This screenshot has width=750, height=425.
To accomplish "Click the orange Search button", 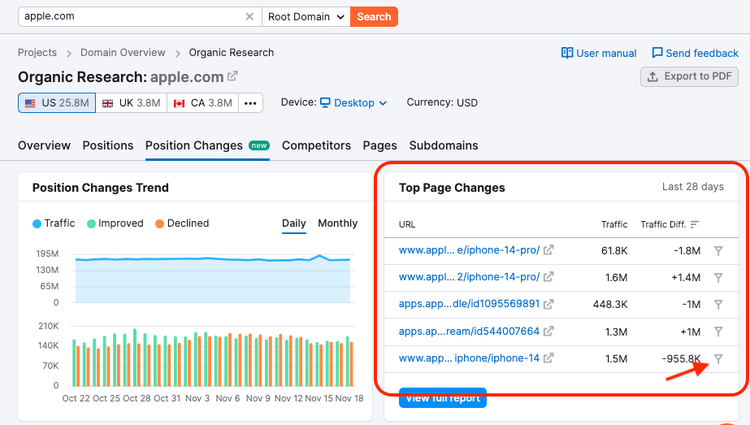I will [374, 17].
